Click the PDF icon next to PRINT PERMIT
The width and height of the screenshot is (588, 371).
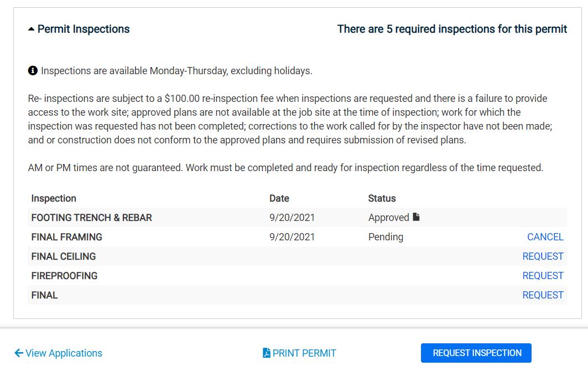pos(266,353)
